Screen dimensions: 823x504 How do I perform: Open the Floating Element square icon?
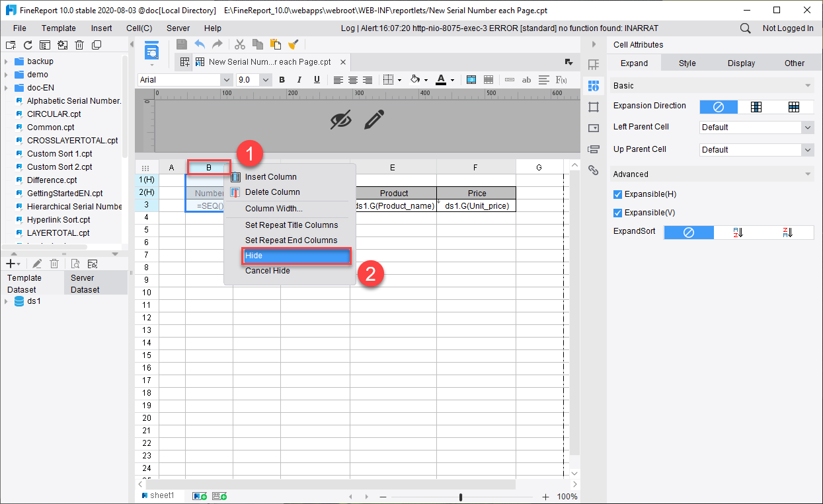click(x=593, y=106)
